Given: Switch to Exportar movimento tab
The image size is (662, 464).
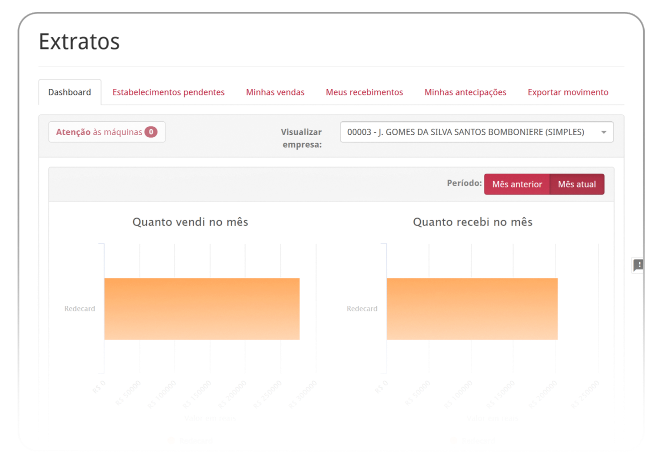Looking at the screenshot, I should [x=568, y=92].
